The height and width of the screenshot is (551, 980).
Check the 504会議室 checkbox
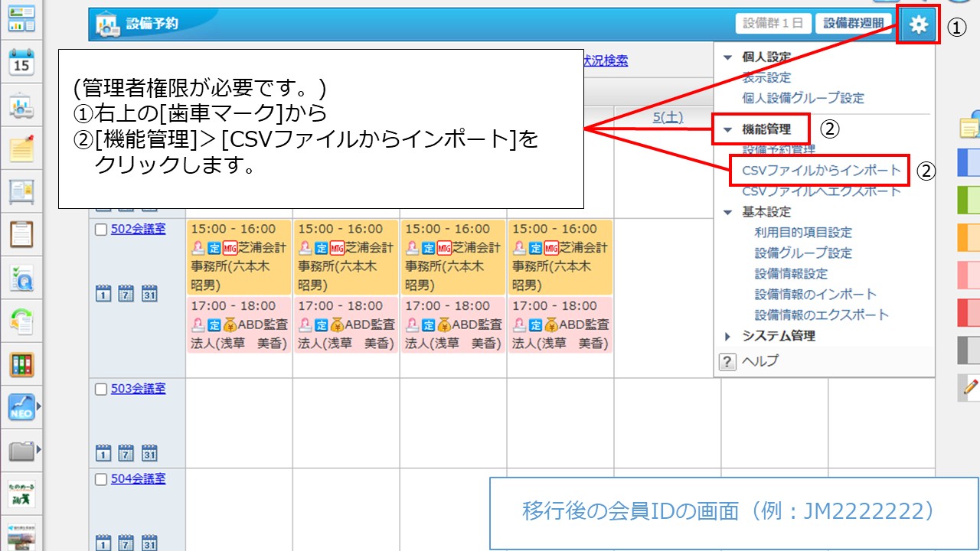pyautogui.click(x=101, y=480)
